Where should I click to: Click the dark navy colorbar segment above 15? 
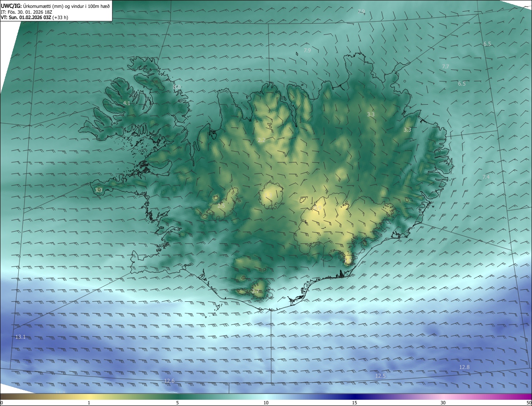(355, 396)
